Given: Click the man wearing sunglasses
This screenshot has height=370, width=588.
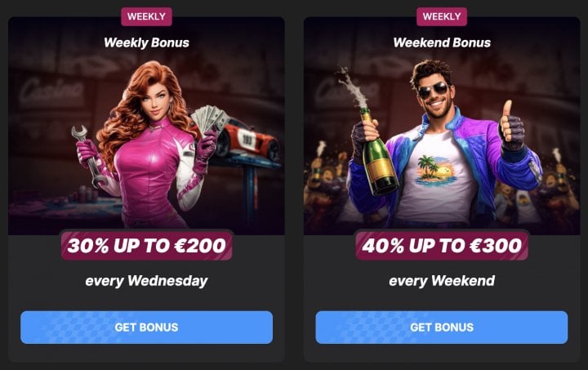Looking at the screenshot, I should 443,146.
